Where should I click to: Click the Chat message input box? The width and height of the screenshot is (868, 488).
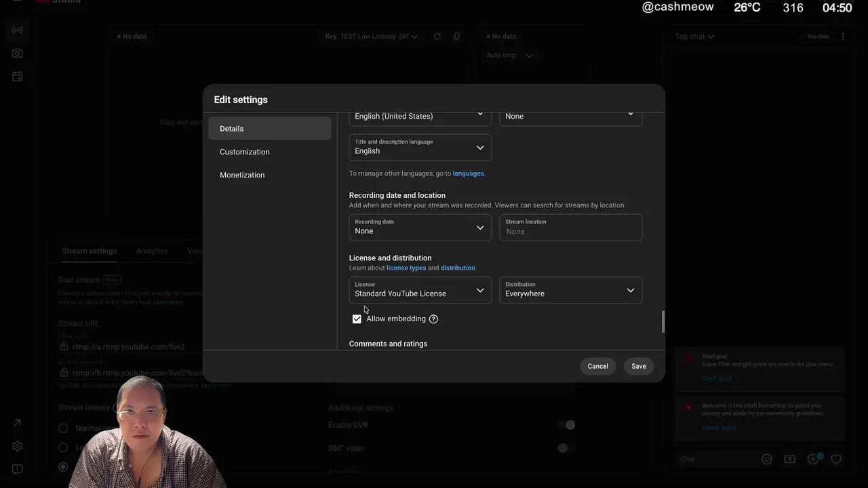coord(716,459)
